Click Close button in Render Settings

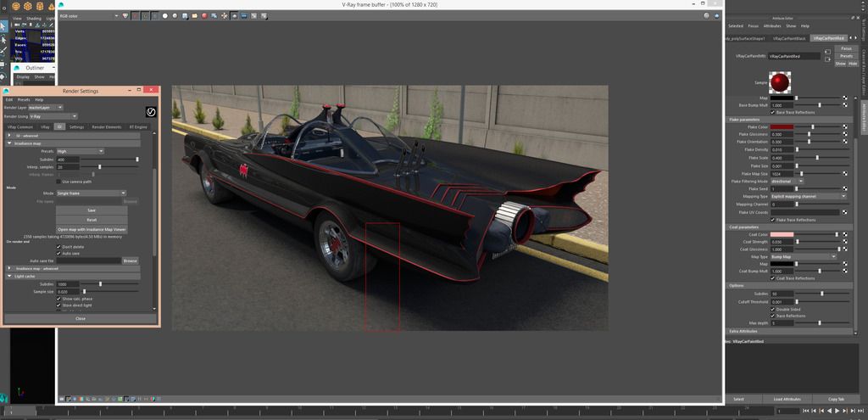point(81,318)
